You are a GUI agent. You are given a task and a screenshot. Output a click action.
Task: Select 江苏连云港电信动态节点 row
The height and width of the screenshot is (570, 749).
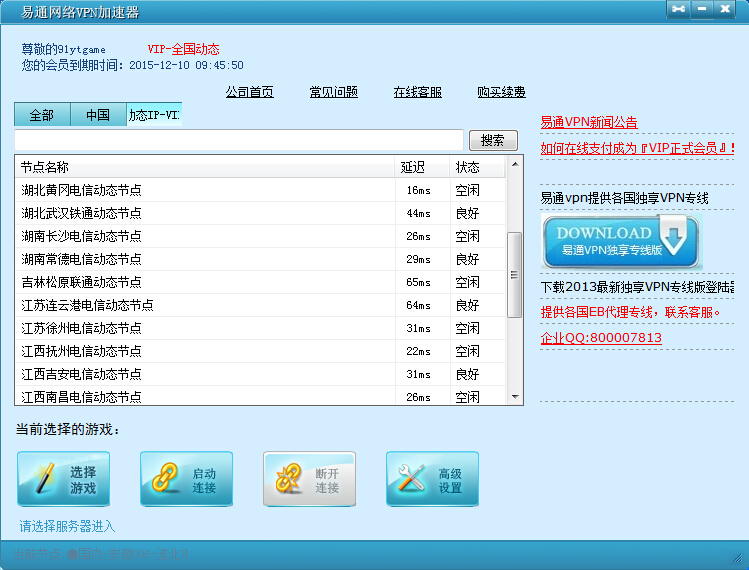coord(260,305)
